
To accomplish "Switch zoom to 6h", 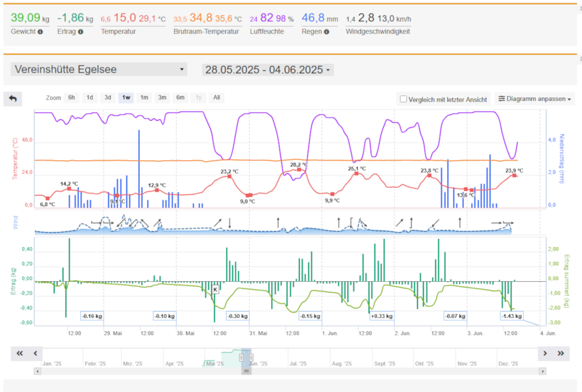I will coord(71,97).
